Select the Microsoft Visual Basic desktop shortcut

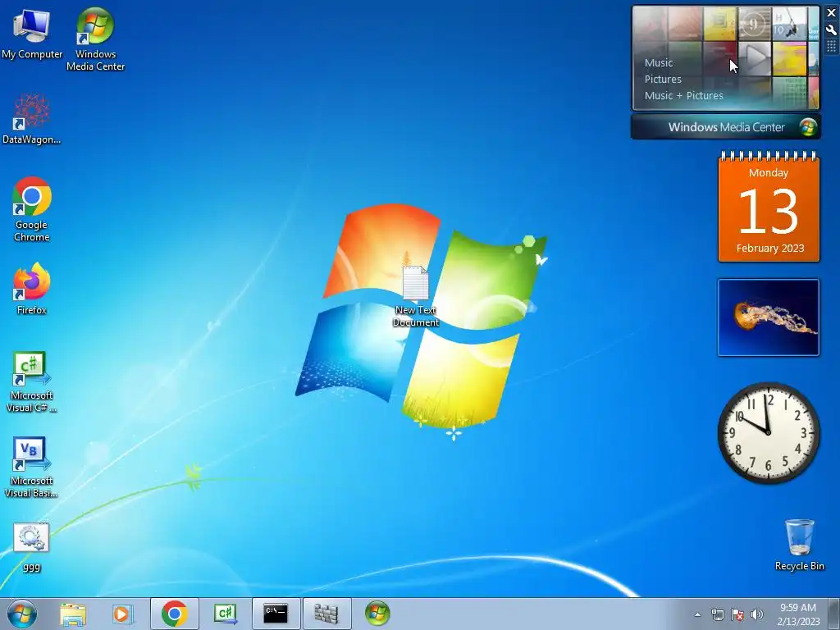(32, 467)
